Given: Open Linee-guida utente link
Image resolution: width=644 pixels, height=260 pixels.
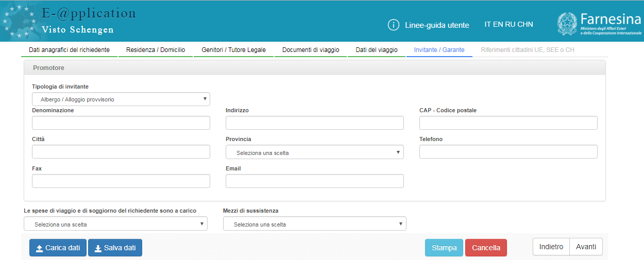Looking at the screenshot, I should tap(437, 25).
